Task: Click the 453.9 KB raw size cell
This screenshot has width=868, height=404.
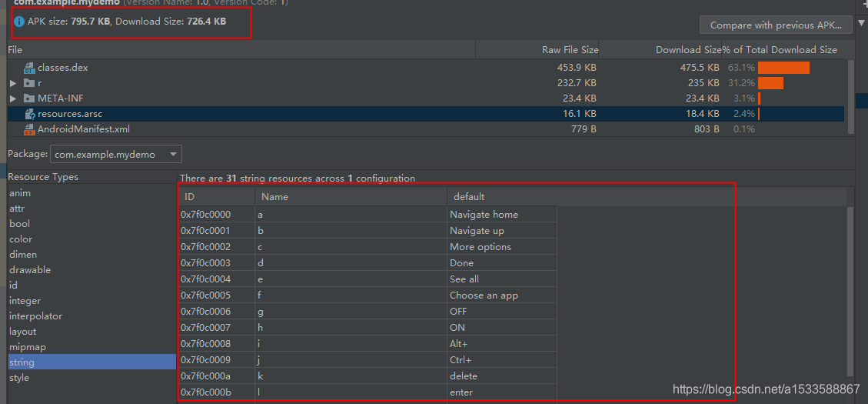Action: point(577,68)
